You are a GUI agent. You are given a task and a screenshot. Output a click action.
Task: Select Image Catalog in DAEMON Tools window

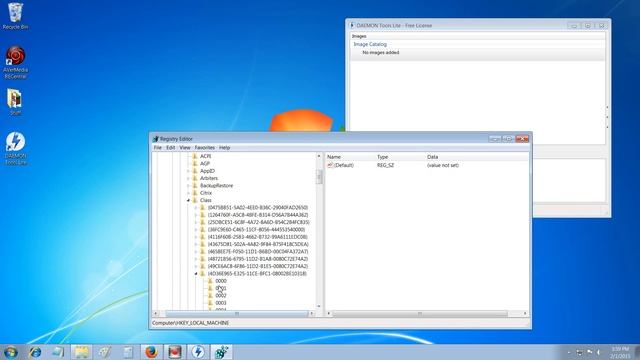[x=370, y=44]
